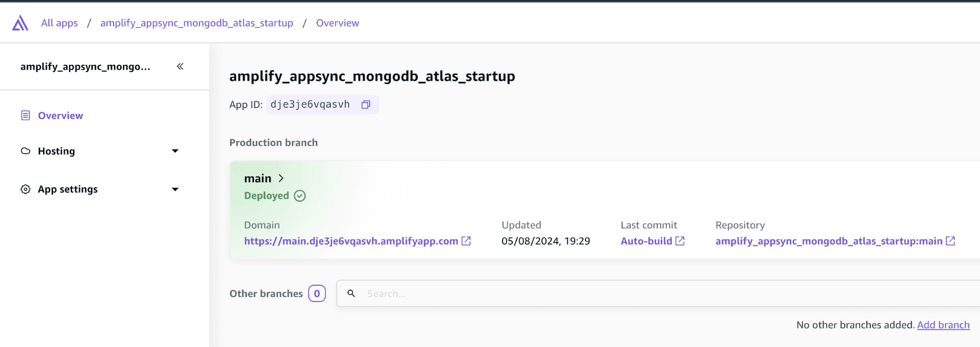This screenshot has width=980, height=347.
Task: Click the Overview document icon in sidebar
Action: 25,116
